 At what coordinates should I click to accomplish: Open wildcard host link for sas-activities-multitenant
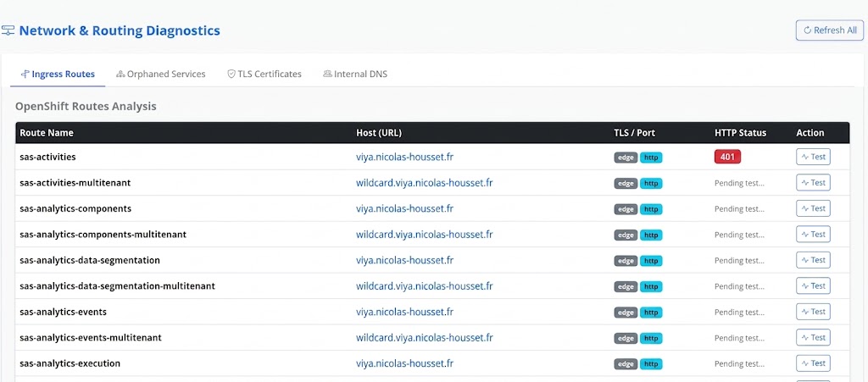tap(424, 182)
